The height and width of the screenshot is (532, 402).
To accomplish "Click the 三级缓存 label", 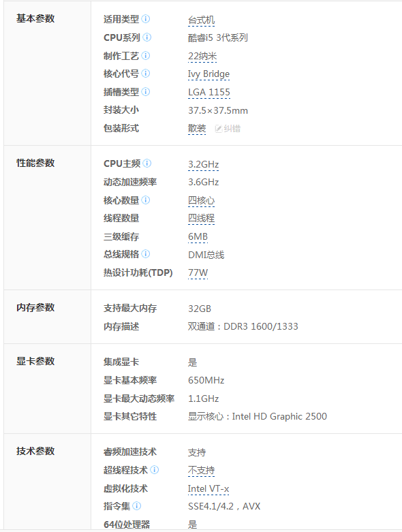I will coord(121,237).
